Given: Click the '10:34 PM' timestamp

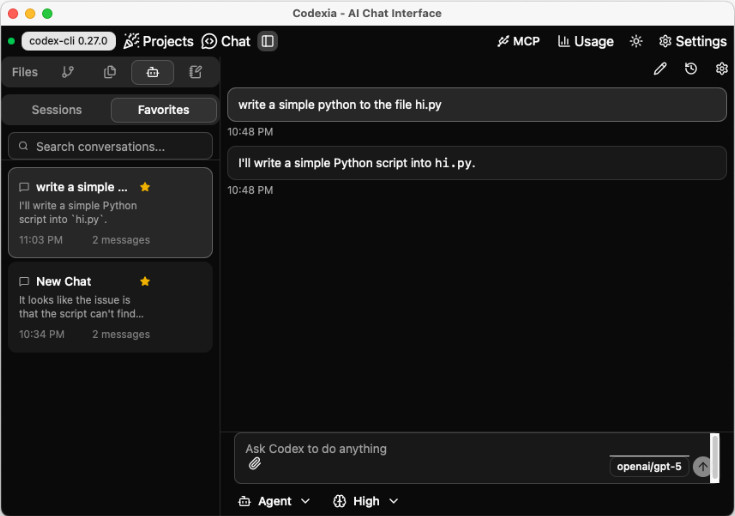Looking at the screenshot, I should pyautogui.click(x=42, y=334).
